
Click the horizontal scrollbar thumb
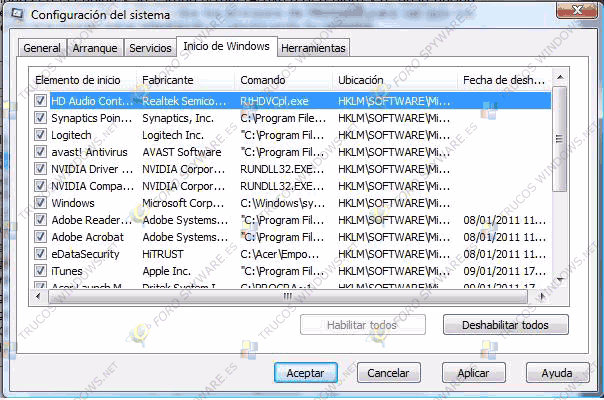pos(288,296)
